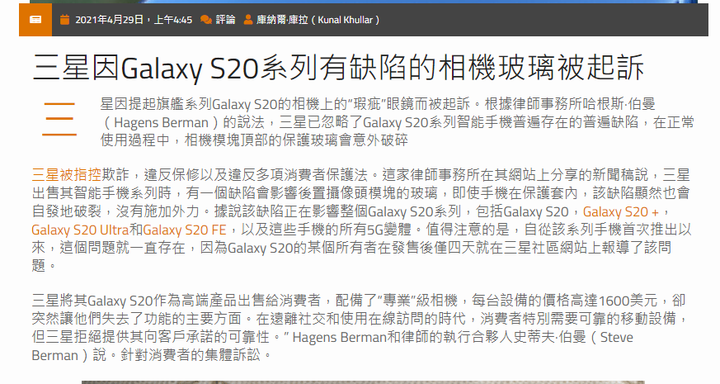Click the text 使用過程中，相機模塊頂部的保護玻璃會意外破碎
Screen dimensions: 720x384
pos(254,140)
